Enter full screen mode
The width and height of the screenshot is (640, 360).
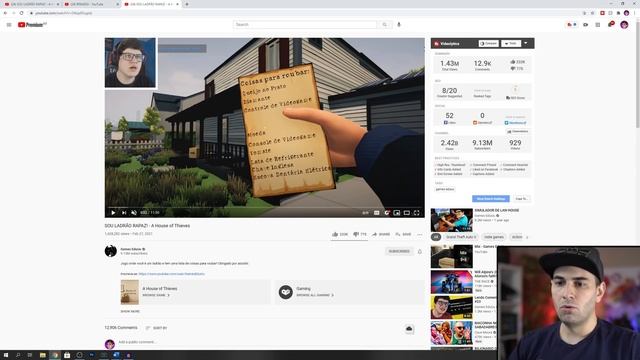point(416,213)
